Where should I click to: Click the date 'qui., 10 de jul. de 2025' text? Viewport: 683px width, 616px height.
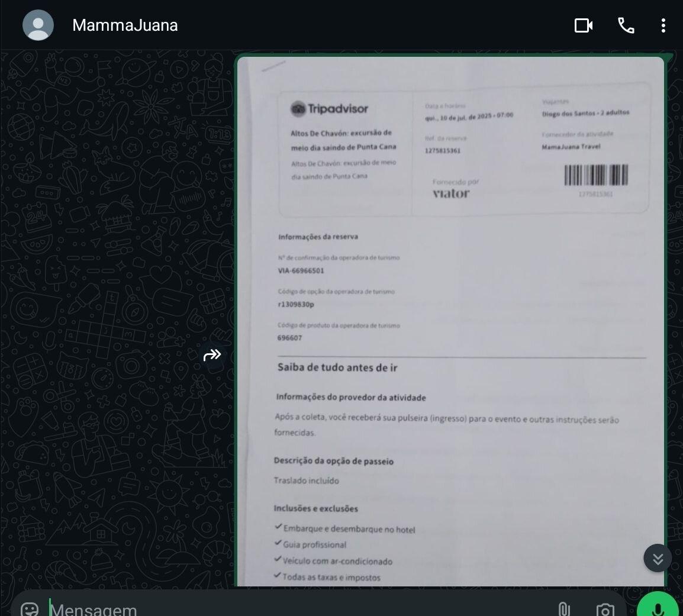coord(459,117)
